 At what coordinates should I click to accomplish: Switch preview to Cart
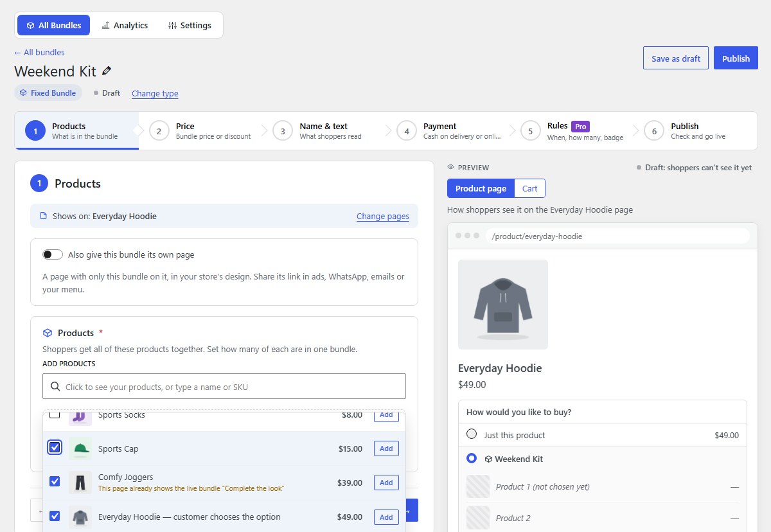pyautogui.click(x=530, y=188)
